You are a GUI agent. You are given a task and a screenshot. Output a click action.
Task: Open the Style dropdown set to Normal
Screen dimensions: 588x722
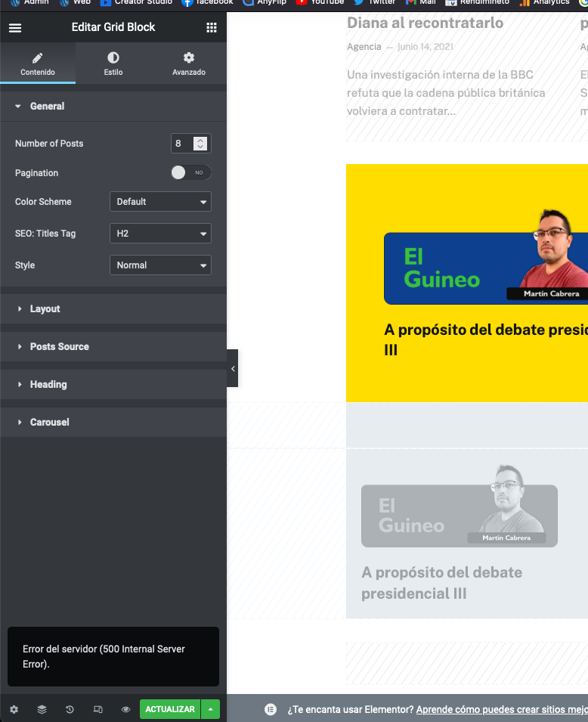tap(160, 265)
